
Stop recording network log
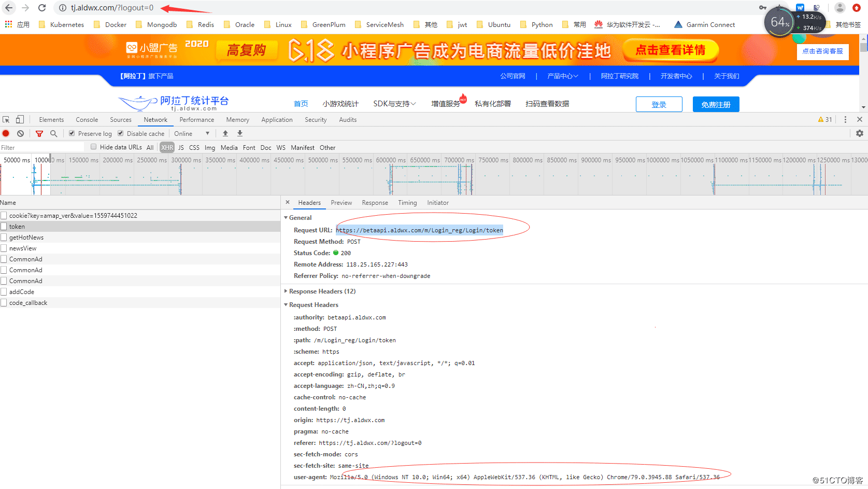tap(6, 133)
